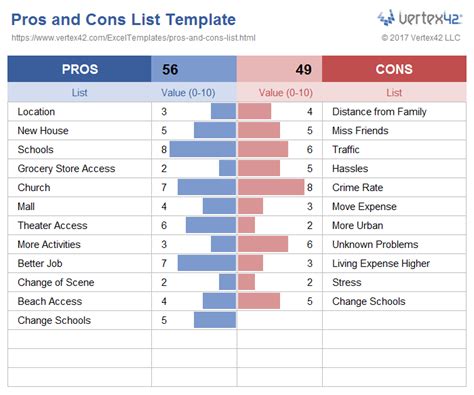Select the Location pros cell
This screenshot has width=474, height=395.
tap(79, 112)
